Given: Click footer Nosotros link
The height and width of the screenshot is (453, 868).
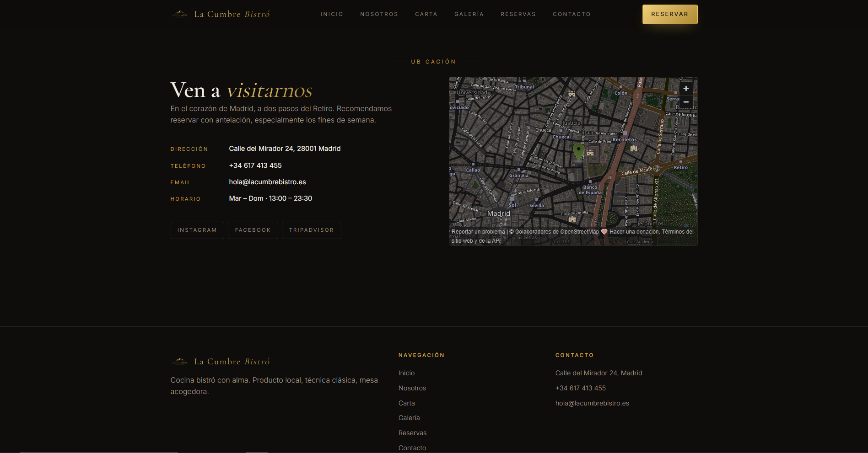Looking at the screenshot, I should pos(412,388).
